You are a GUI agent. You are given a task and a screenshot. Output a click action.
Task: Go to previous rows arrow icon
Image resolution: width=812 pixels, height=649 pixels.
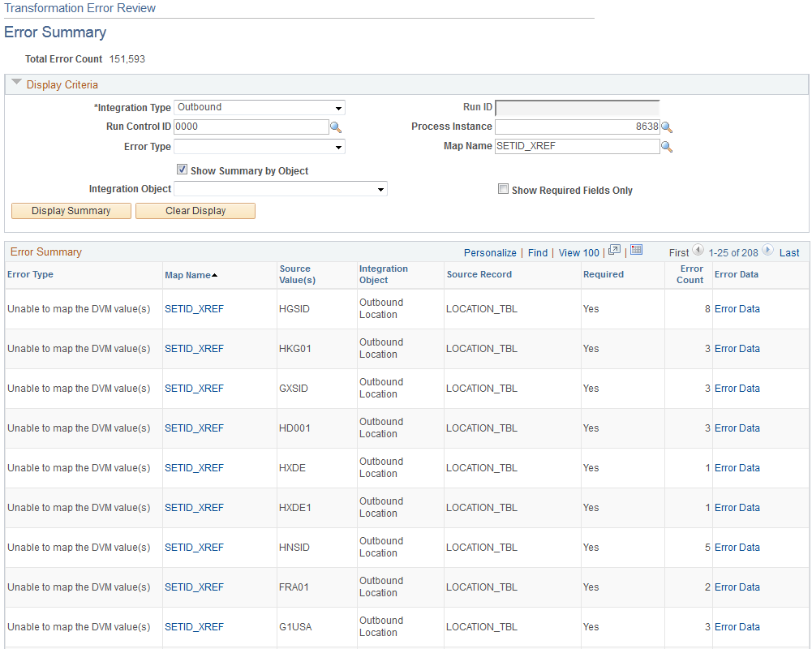pos(698,250)
